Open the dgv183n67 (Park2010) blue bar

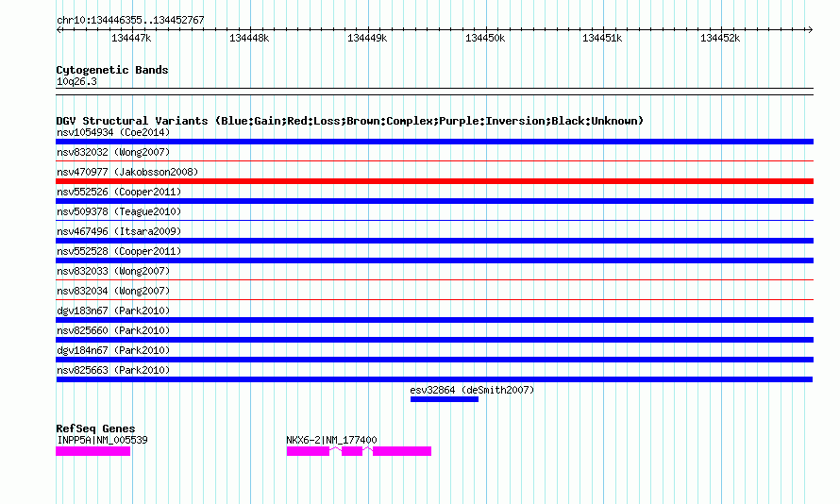point(434,320)
